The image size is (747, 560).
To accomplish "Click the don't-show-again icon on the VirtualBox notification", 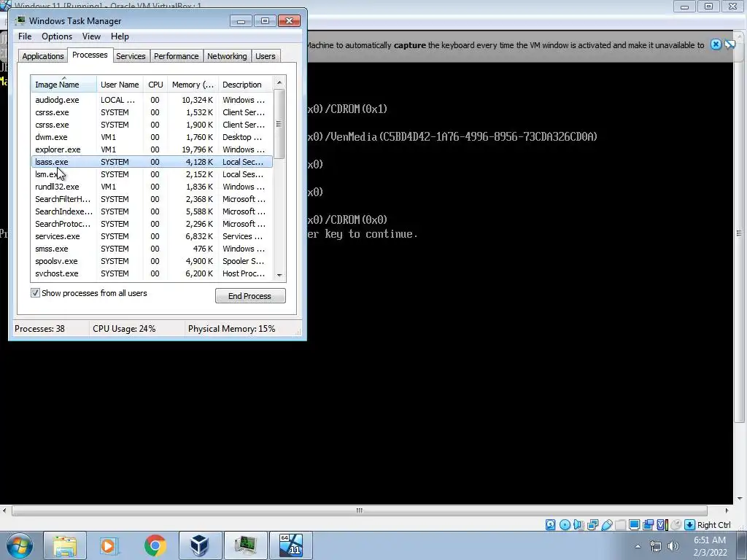I will pos(729,44).
